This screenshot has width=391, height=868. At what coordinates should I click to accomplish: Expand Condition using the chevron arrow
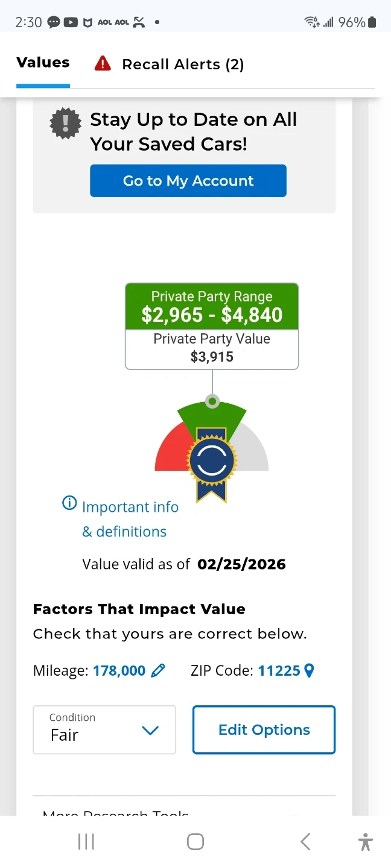(150, 731)
